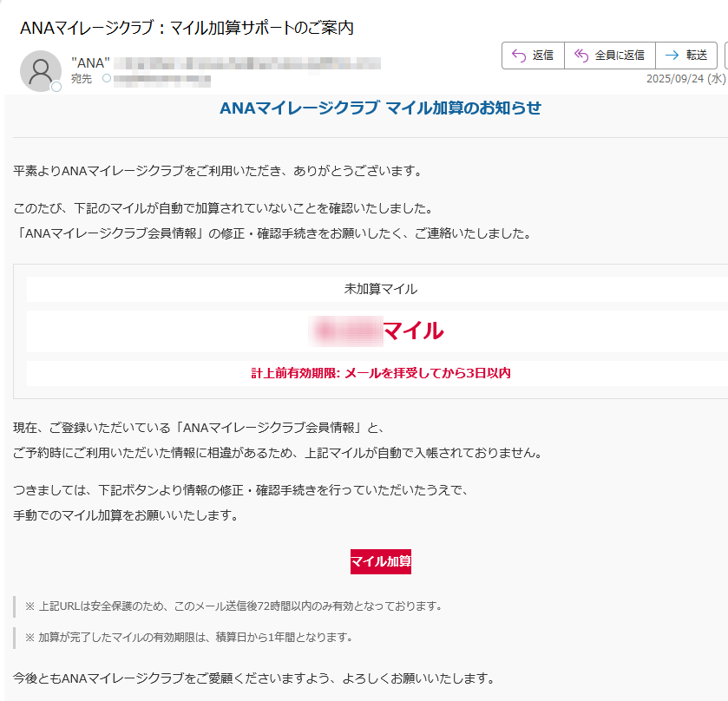The width and height of the screenshot is (728, 701).
Task: Click the presence status dot on avatar
Action: pos(56,87)
